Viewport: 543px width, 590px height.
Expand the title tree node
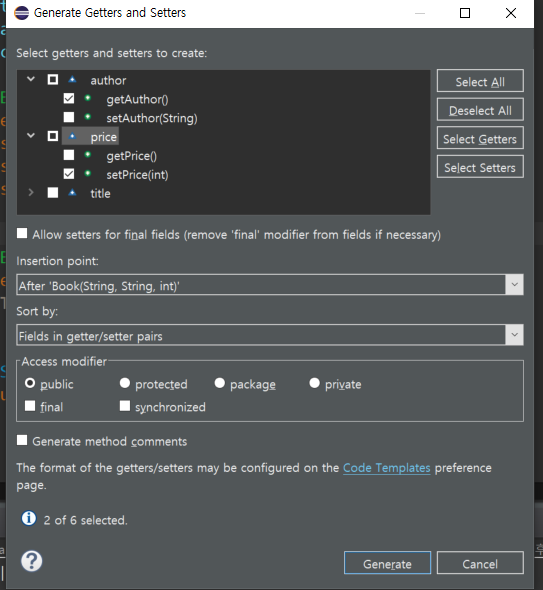pos(31,193)
